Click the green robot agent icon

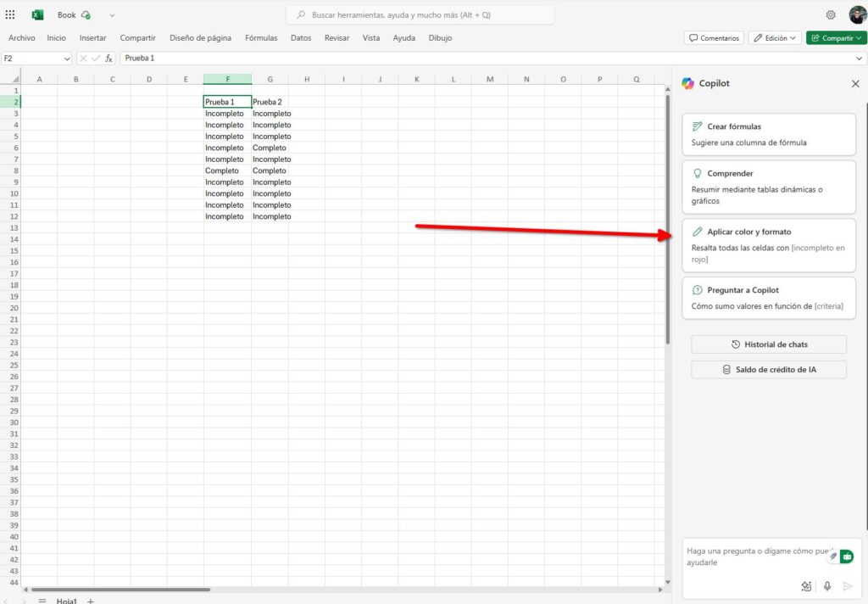(847, 556)
